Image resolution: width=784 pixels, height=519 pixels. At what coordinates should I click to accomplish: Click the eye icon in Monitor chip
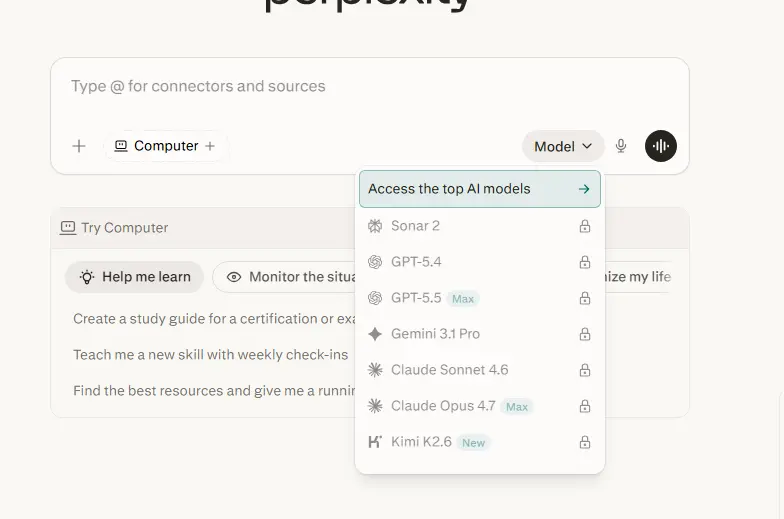point(234,277)
